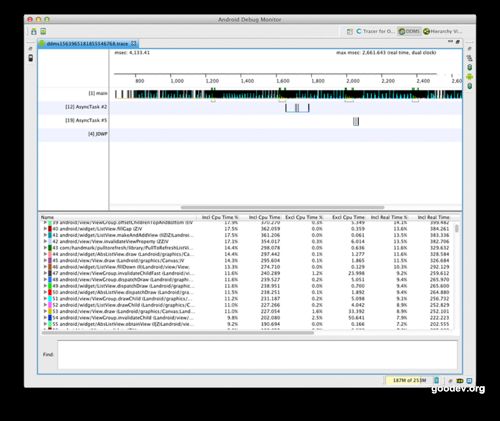
Task: Click cyan swatch of row 51 ViewGroup.drawChild
Action: (50, 299)
